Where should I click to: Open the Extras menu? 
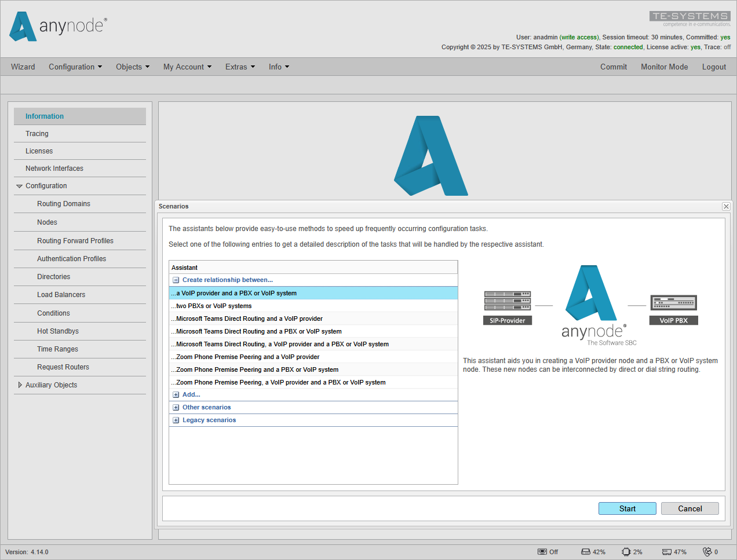pos(240,67)
